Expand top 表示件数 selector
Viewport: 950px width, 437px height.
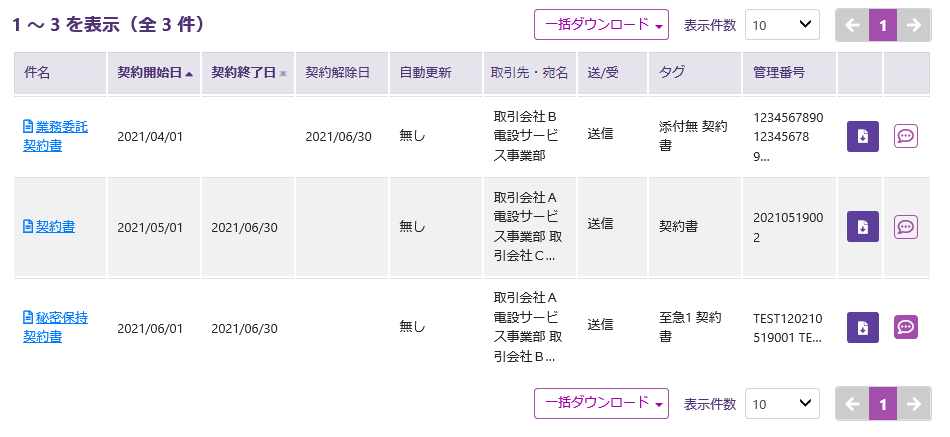pyautogui.click(x=782, y=25)
